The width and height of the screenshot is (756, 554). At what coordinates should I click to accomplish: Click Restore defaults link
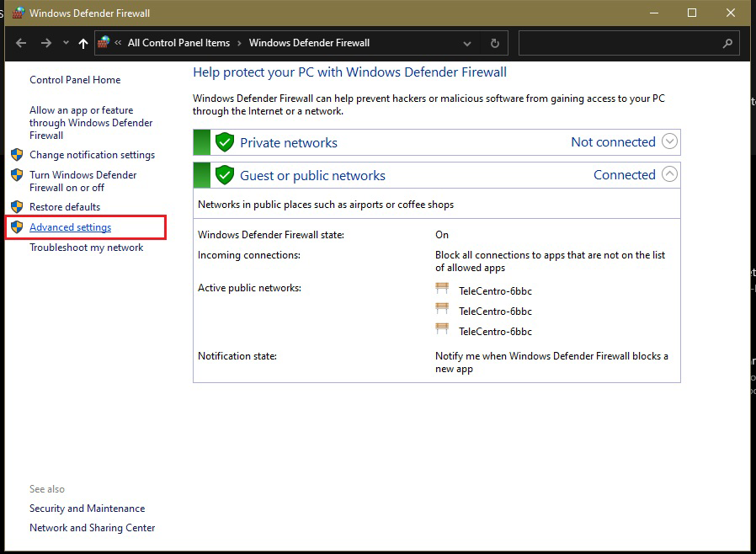(65, 207)
